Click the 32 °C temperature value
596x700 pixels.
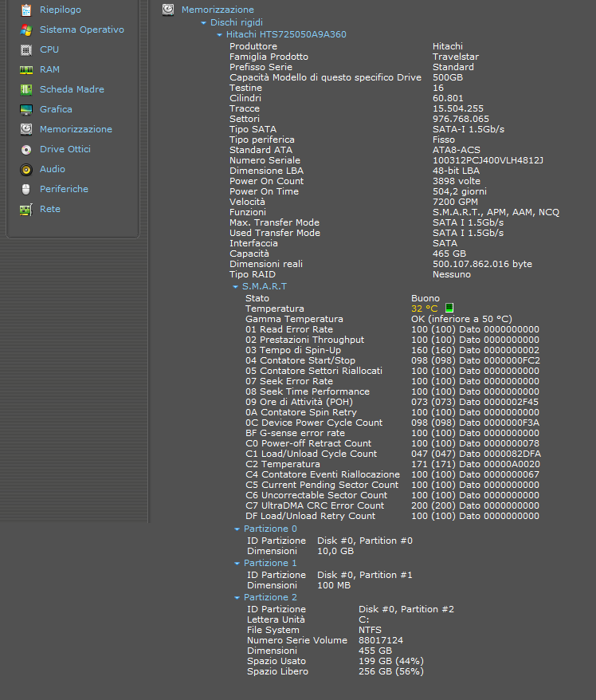coord(424,309)
